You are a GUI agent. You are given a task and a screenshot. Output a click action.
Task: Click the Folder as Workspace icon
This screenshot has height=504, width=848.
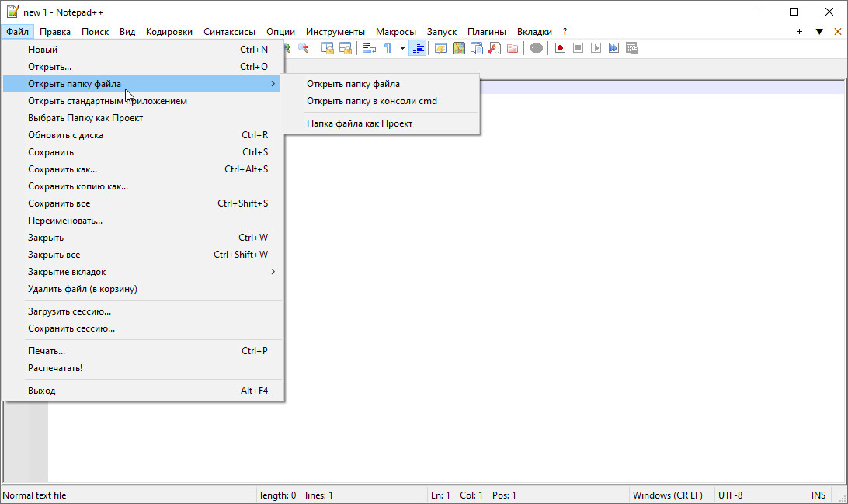pos(513,48)
